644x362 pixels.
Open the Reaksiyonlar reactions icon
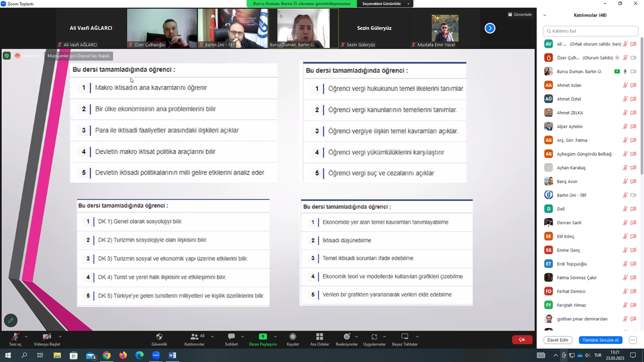(x=347, y=337)
